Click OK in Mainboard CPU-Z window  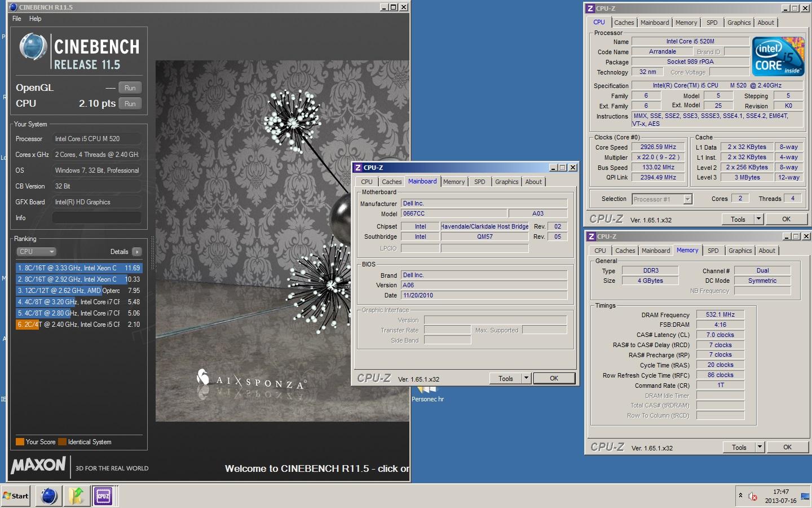[554, 379]
